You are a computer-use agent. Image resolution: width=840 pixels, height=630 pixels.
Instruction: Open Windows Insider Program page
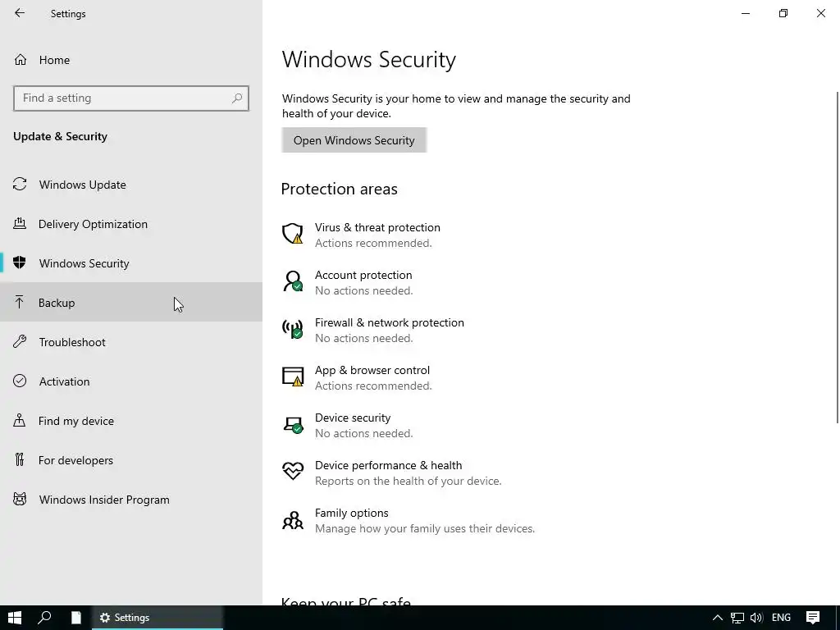(131, 500)
